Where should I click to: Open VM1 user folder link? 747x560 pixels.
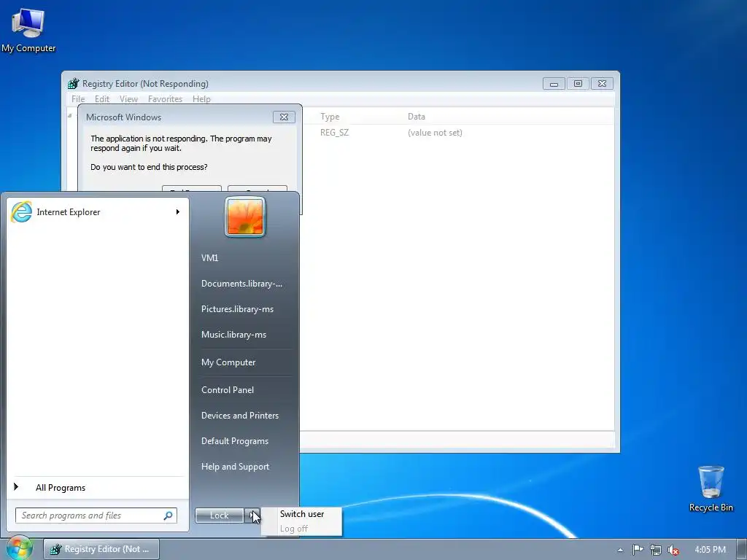(x=209, y=257)
